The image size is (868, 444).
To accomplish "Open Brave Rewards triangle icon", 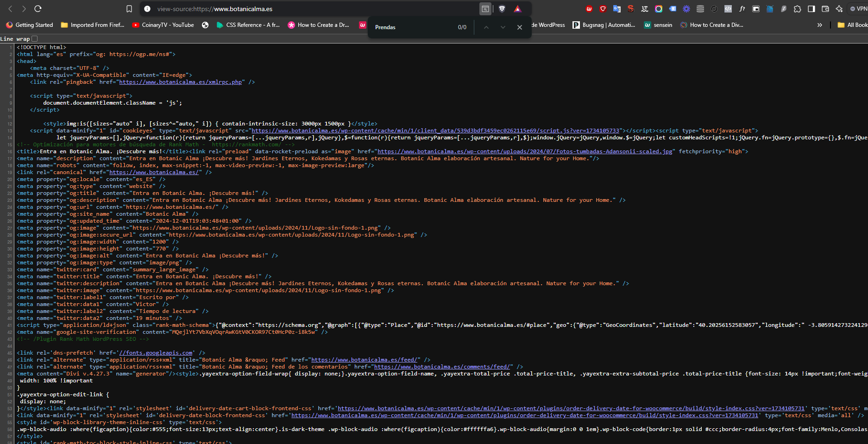I will point(518,9).
